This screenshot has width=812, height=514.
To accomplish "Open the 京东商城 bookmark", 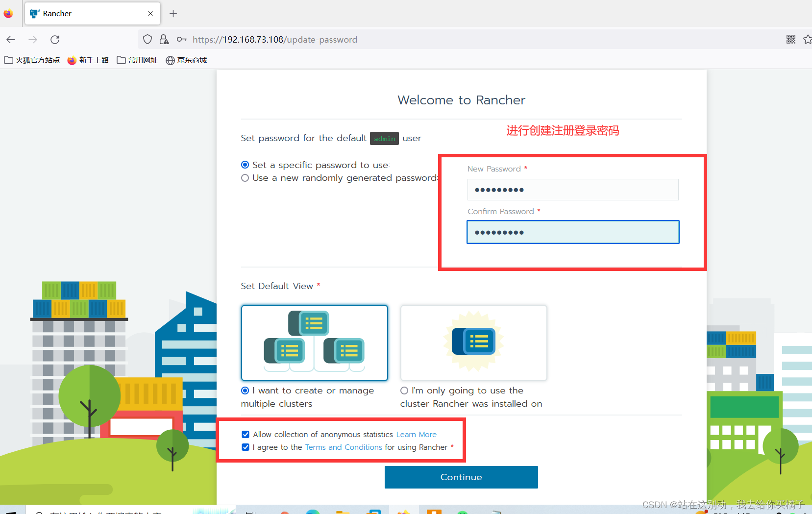I will (x=186, y=60).
